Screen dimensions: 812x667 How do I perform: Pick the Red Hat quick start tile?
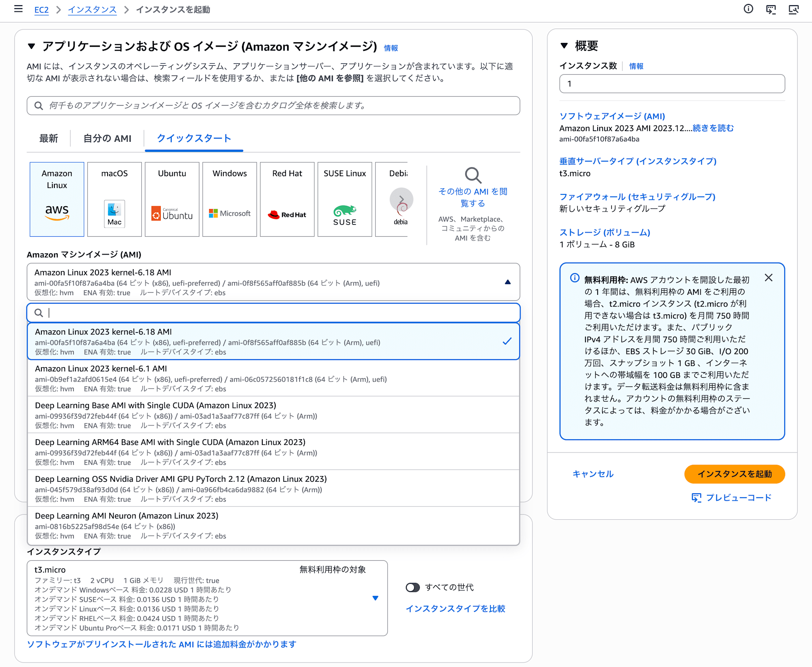pyautogui.click(x=287, y=199)
